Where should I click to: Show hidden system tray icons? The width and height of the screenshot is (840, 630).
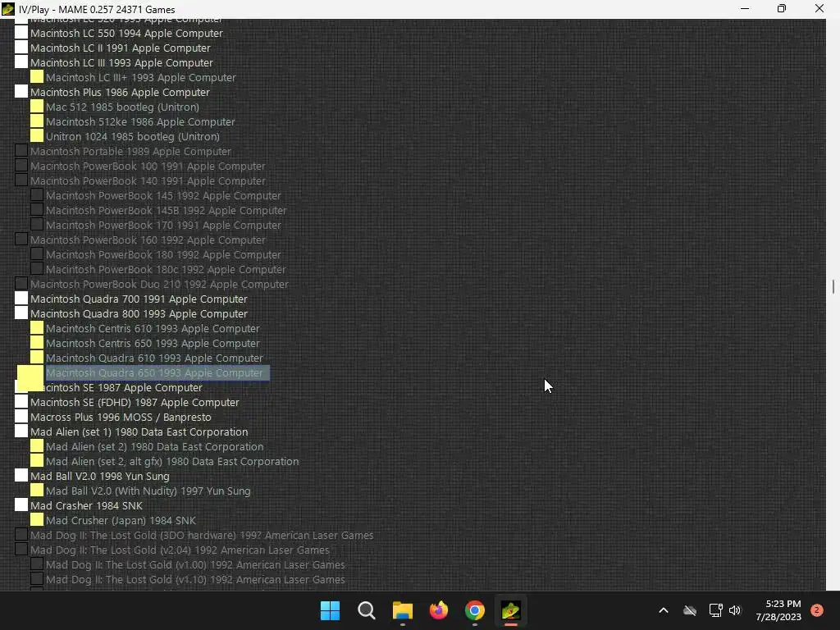(x=663, y=610)
